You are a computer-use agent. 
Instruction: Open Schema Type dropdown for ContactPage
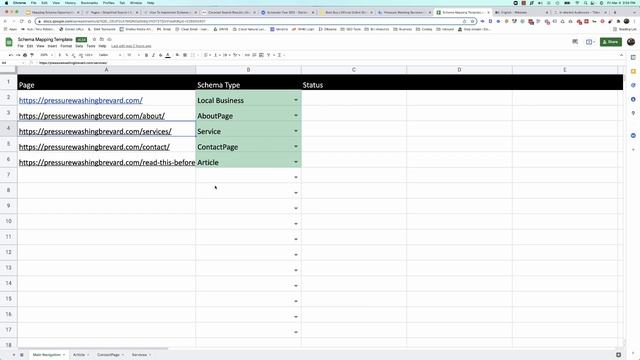pos(296,147)
